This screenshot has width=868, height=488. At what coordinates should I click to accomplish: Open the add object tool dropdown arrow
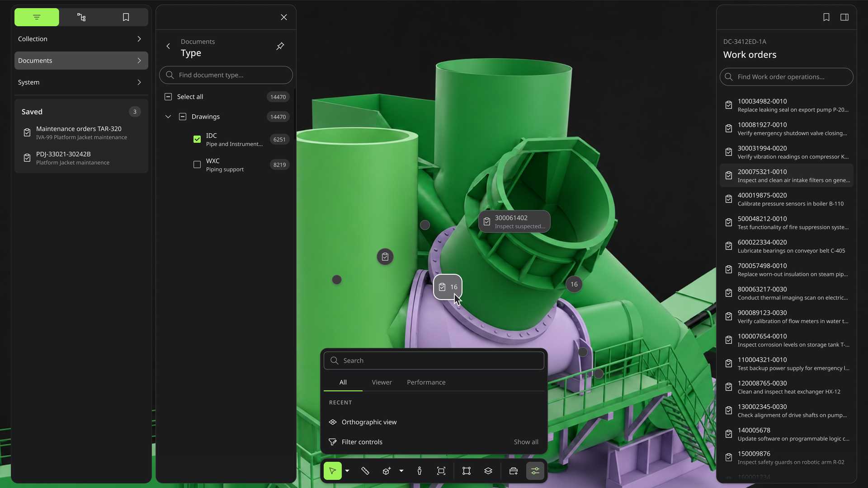[401, 471]
